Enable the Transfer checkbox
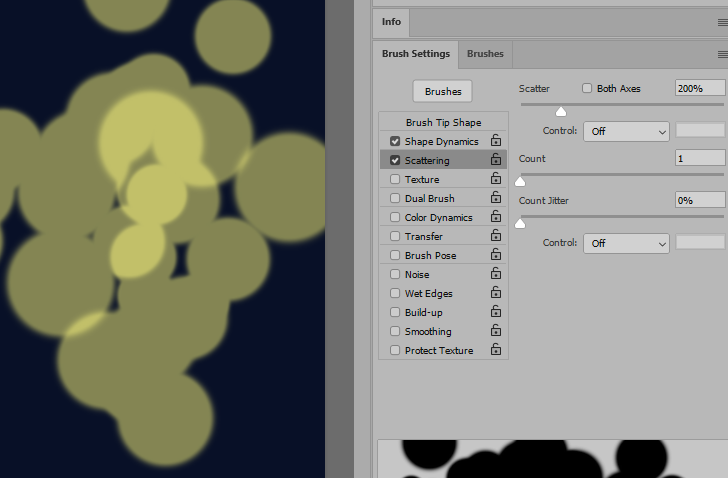 395,236
